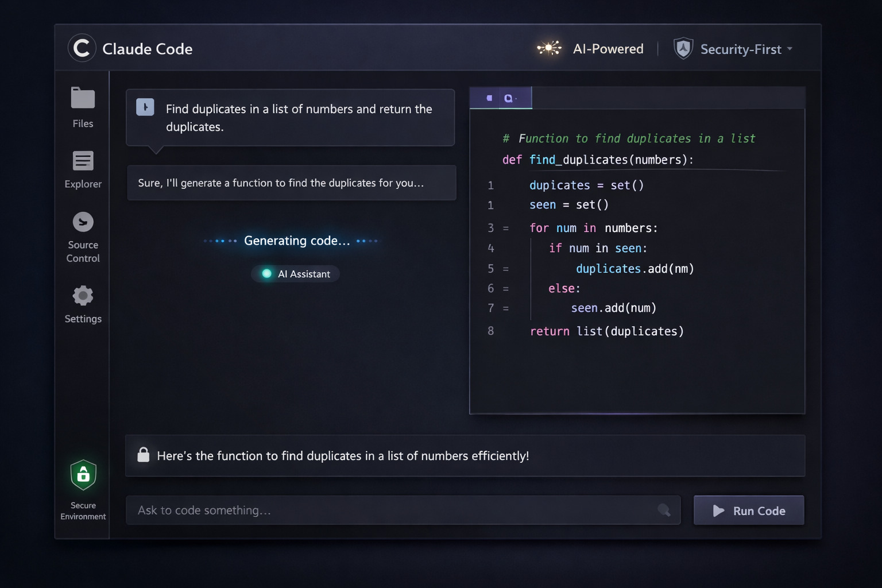Click line number 4 in gutter
Viewport: 882px width, 588px height.
pyautogui.click(x=491, y=248)
